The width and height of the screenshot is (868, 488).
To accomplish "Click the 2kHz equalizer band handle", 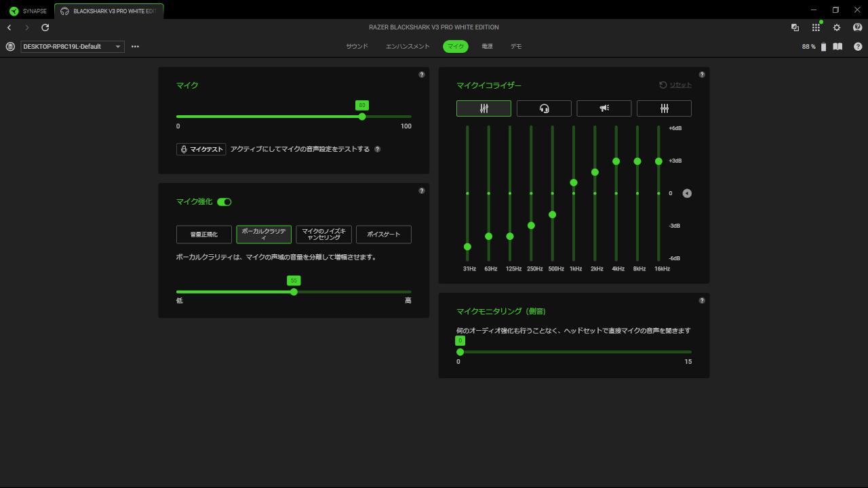I will pos(595,172).
